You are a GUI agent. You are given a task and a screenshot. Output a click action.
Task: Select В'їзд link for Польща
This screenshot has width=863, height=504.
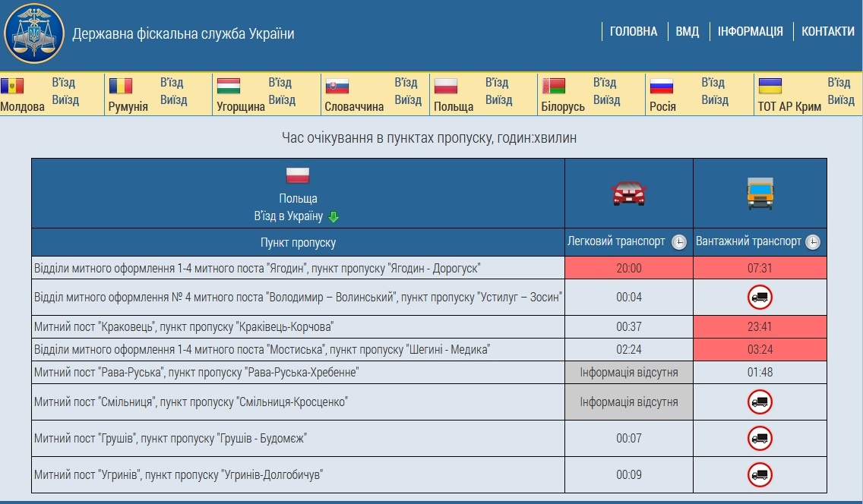click(x=497, y=83)
